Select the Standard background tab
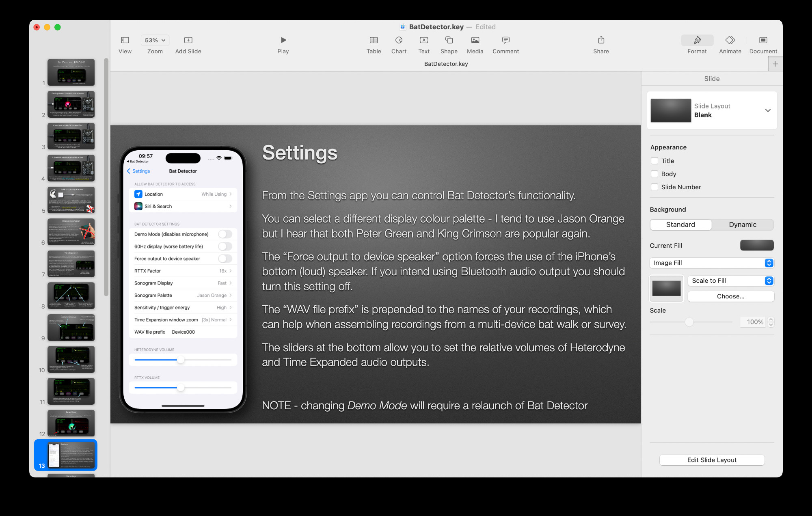This screenshot has height=516, width=812. (680, 225)
